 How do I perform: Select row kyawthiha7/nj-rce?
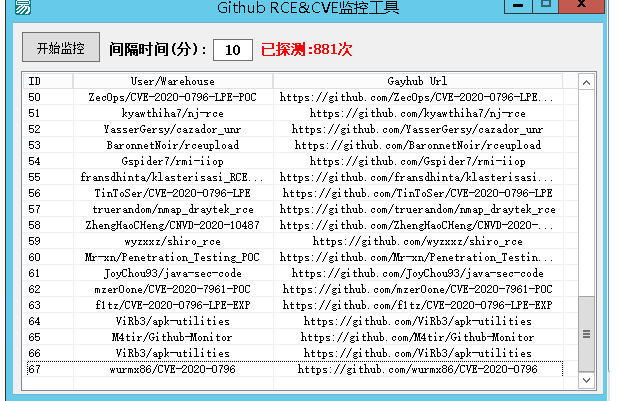pyautogui.click(x=293, y=113)
